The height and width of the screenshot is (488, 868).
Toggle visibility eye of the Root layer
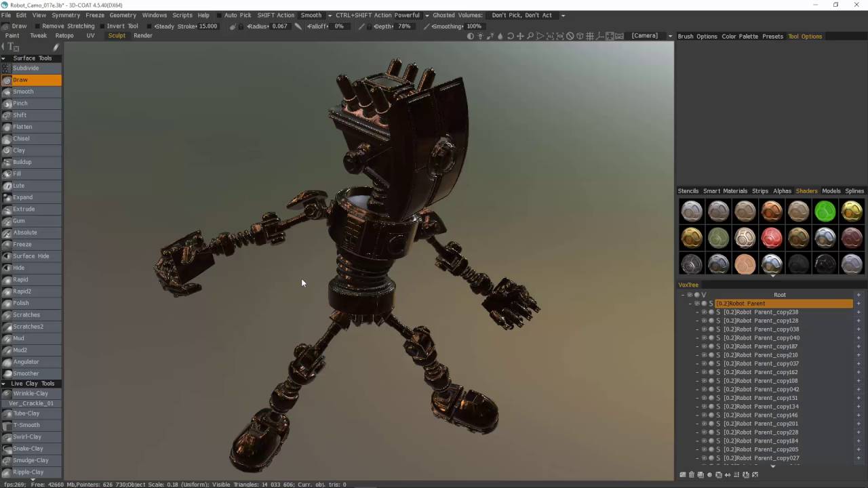[x=690, y=295]
